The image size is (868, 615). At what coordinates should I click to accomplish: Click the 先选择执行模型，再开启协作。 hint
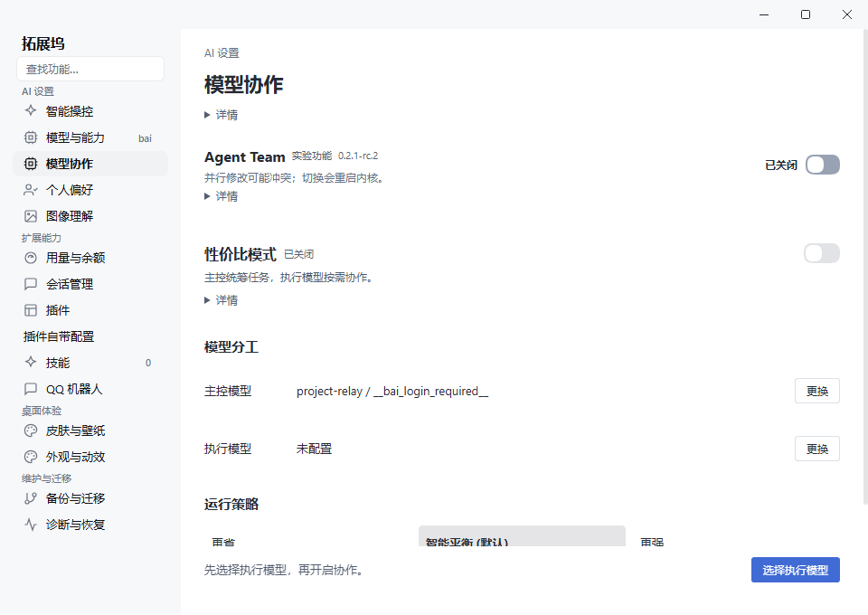[285, 570]
